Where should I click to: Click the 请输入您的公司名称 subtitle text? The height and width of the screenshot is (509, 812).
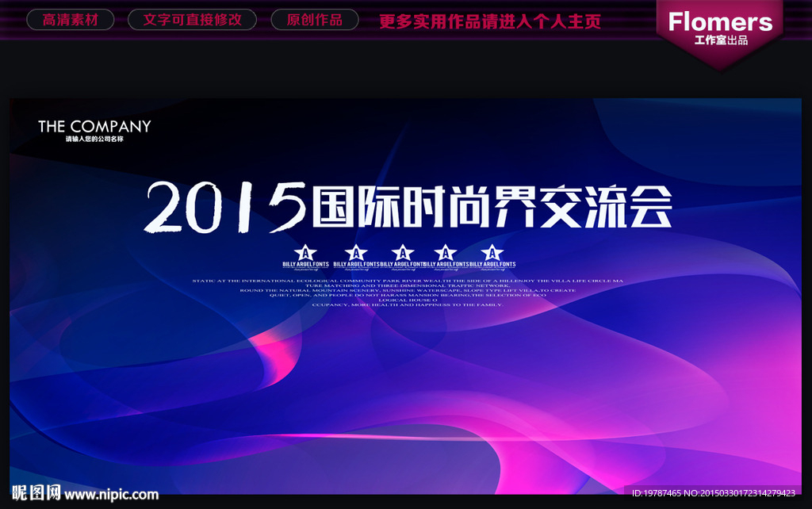tap(94, 139)
